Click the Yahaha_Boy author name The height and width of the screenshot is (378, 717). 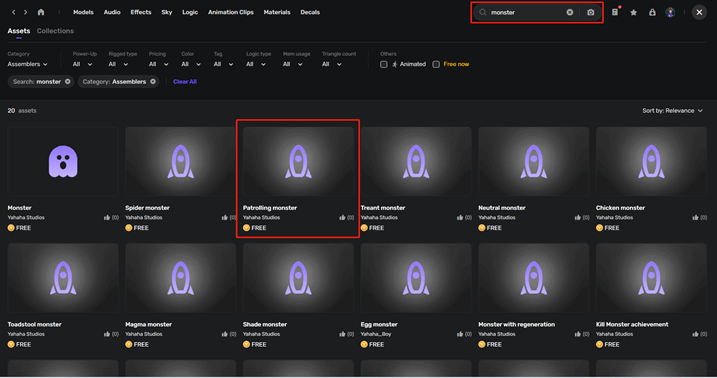[x=376, y=334]
